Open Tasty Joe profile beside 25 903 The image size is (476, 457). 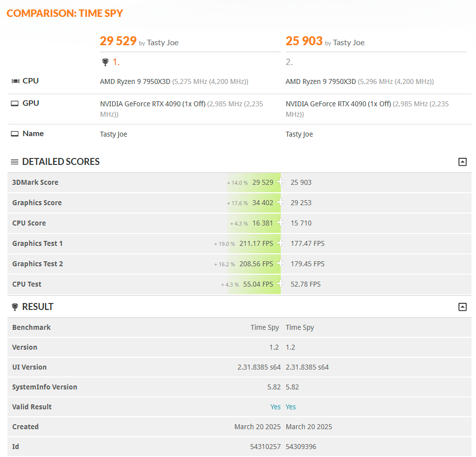tap(348, 43)
